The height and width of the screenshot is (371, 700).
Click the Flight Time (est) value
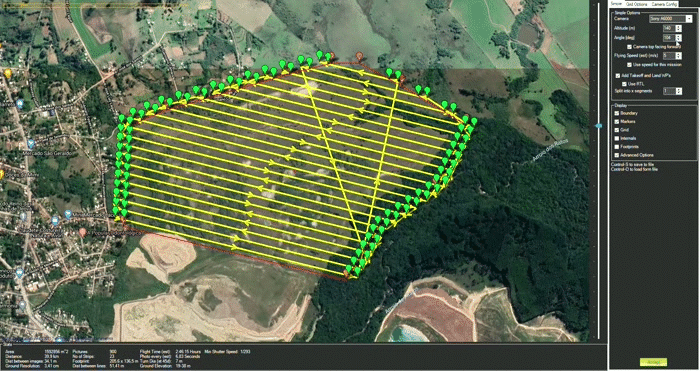pyautogui.click(x=188, y=352)
